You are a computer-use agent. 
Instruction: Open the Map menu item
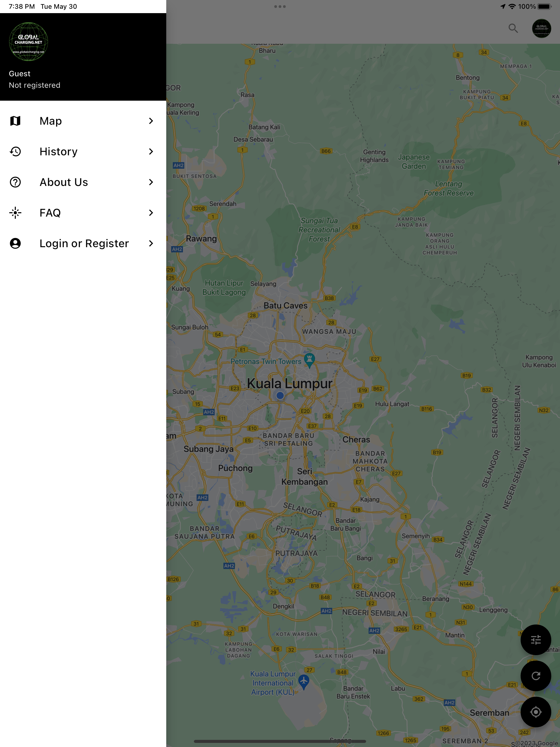(83, 121)
